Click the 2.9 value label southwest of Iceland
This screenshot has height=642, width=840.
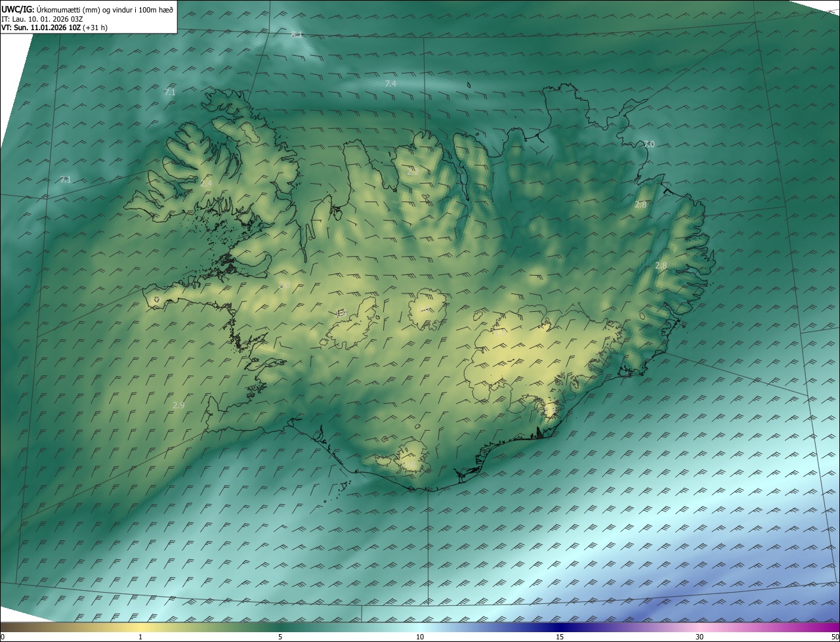[x=178, y=406]
